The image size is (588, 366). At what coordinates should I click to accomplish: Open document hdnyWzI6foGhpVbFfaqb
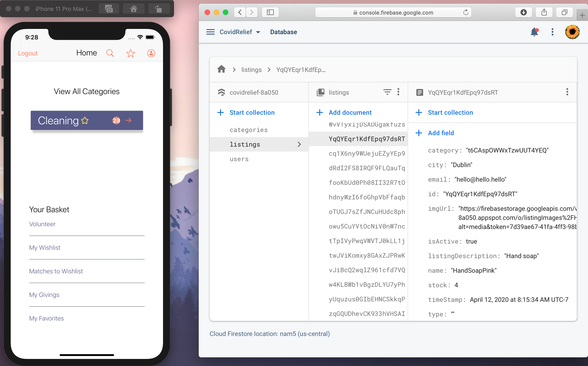(367, 197)
